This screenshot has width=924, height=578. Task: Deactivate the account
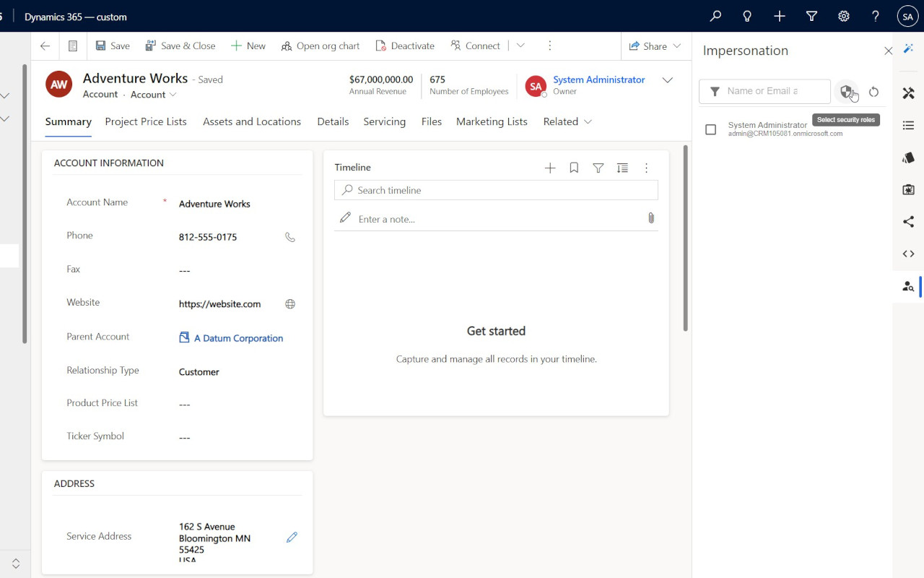pos(405,46)
